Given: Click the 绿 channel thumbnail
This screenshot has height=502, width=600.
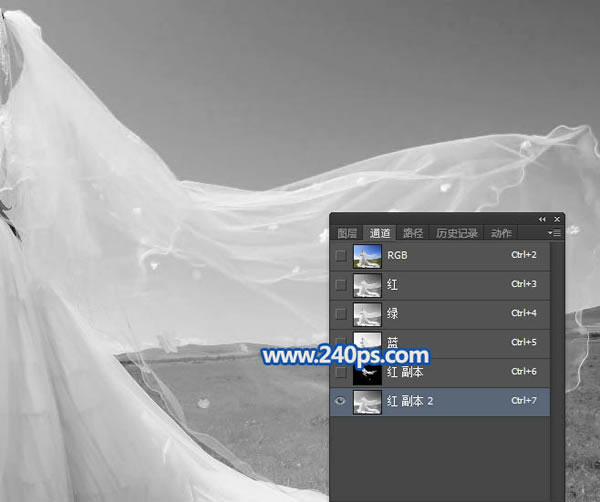Looking at the screenshot, I should (367, 314).
